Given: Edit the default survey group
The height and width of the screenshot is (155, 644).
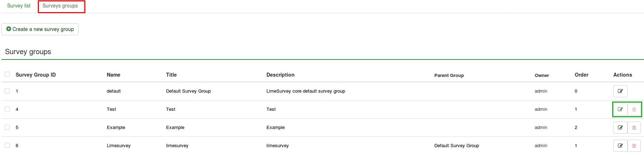Looking at the screenshot, I should (x=620, y=91).
